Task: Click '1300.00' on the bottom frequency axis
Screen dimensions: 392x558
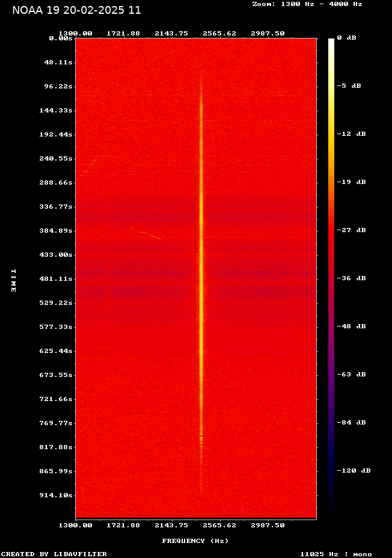Action: coord(75,526)
